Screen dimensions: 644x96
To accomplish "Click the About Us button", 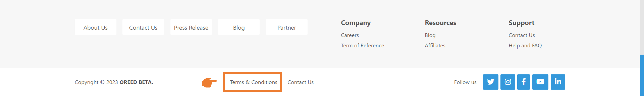I will click(x=95, y=27).
